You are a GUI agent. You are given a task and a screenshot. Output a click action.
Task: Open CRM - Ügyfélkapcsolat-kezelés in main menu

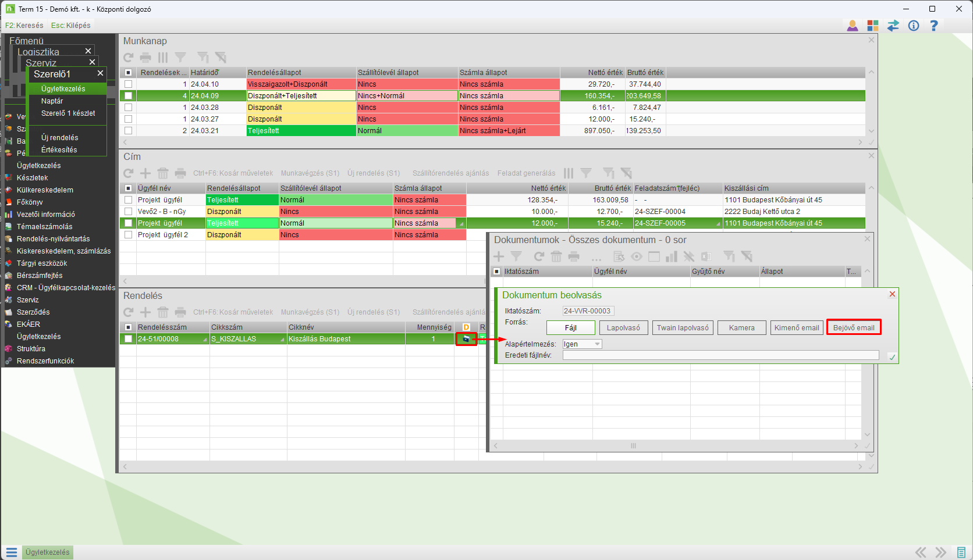click(x=66, y=288)
